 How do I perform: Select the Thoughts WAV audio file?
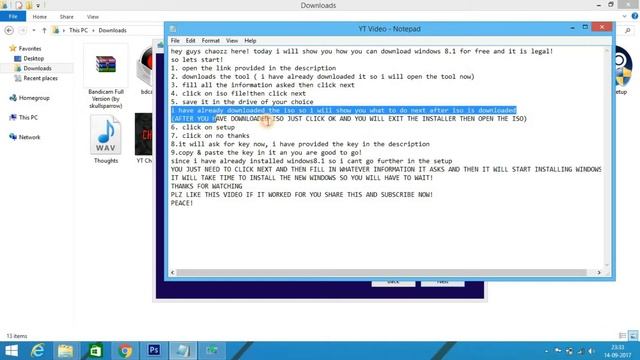(106, 139)
